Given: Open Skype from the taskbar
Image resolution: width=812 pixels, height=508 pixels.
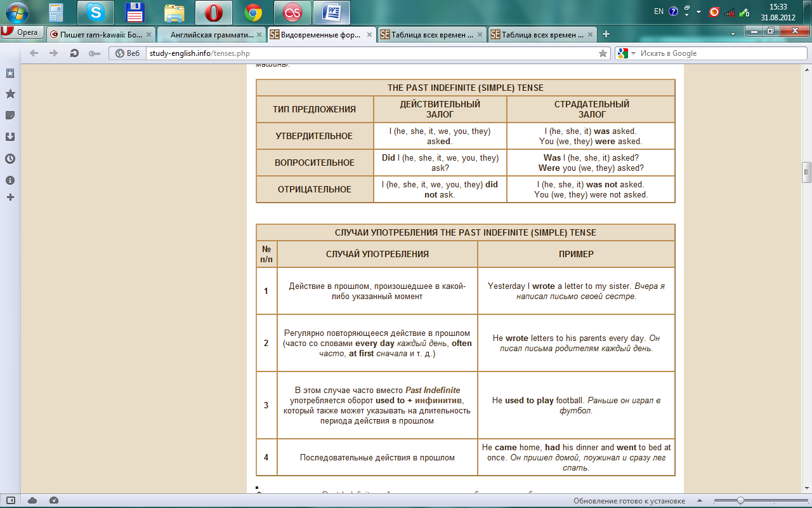Looking at the screenshot, I should click(x=96, y=11).
